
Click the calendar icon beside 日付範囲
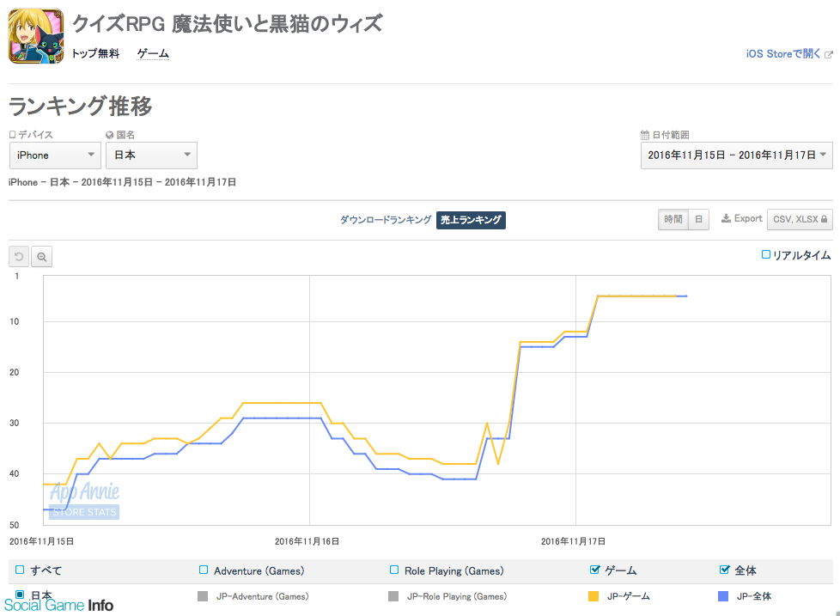(645, 135)
